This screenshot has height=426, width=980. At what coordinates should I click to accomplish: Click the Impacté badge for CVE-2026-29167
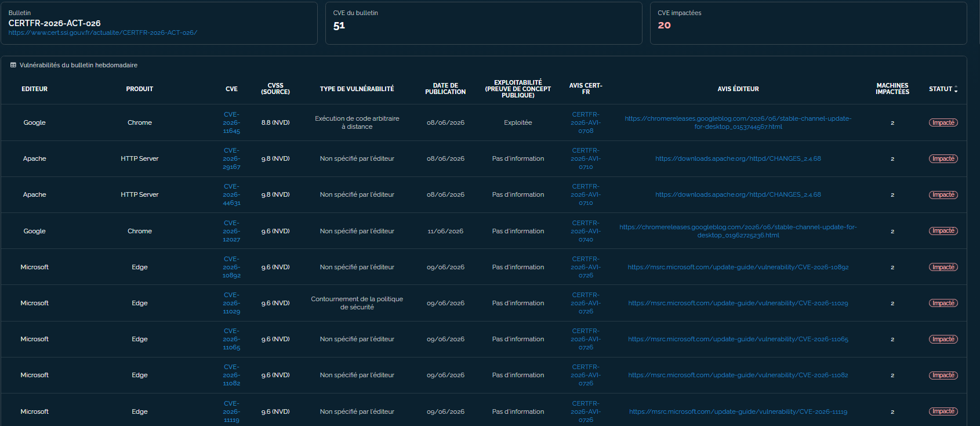pos(943,158)
